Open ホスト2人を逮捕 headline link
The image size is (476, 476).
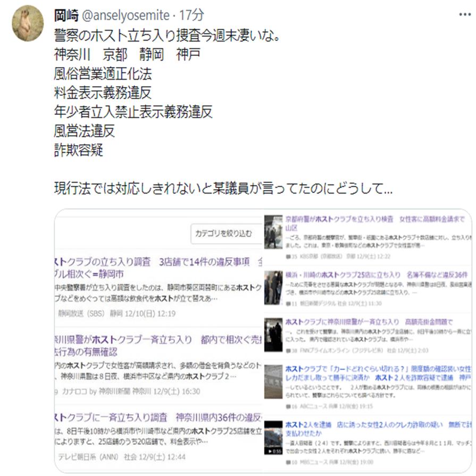pyautogui.click(x=378, y=429)
